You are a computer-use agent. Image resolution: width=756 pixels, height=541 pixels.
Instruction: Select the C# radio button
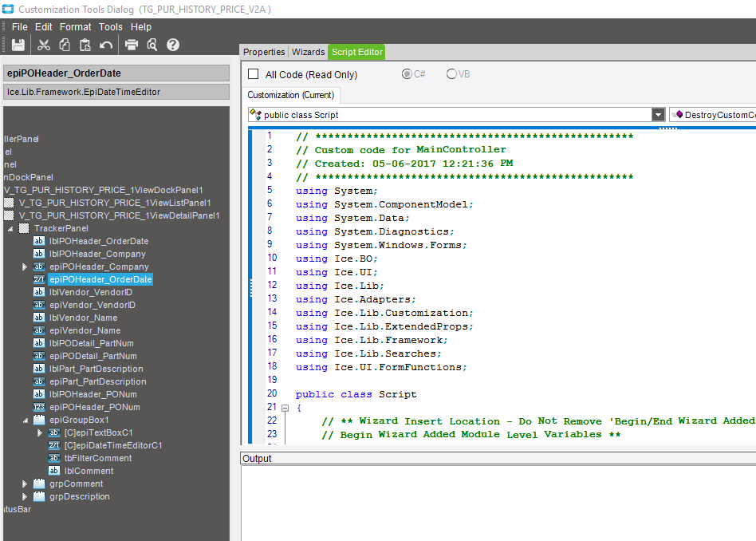[x=408, y=74]
